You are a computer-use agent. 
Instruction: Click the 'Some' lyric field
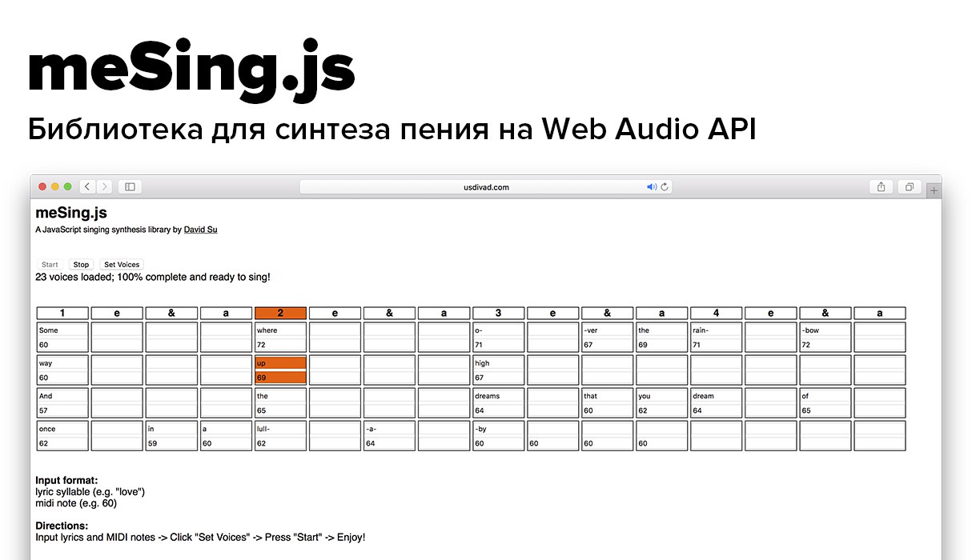[62, 330]
